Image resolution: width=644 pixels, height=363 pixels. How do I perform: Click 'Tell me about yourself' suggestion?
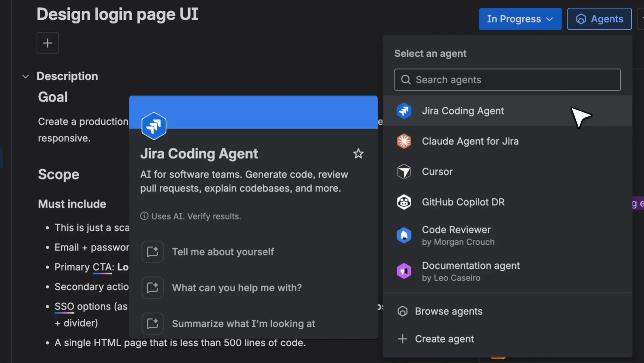click(x=223, y=252)
